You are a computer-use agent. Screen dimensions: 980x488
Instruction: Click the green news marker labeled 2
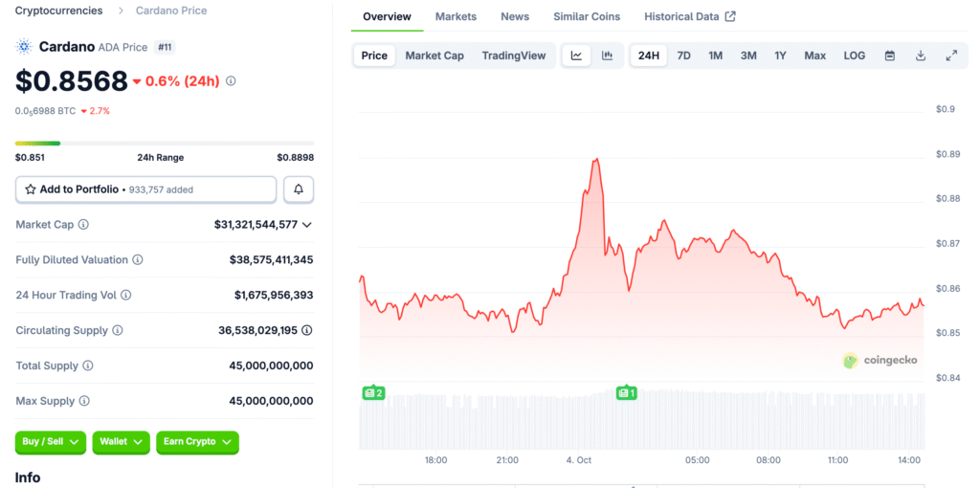point(372,392)
